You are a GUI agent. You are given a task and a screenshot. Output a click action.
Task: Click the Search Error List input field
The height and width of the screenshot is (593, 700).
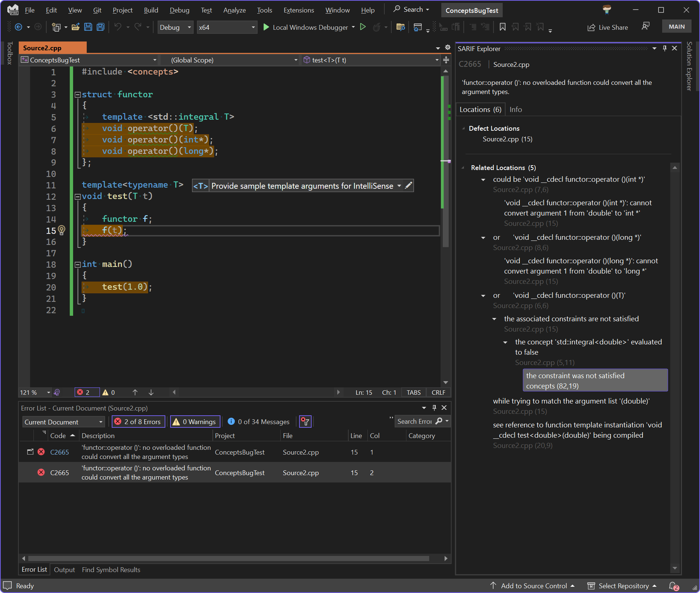point(414,422)
